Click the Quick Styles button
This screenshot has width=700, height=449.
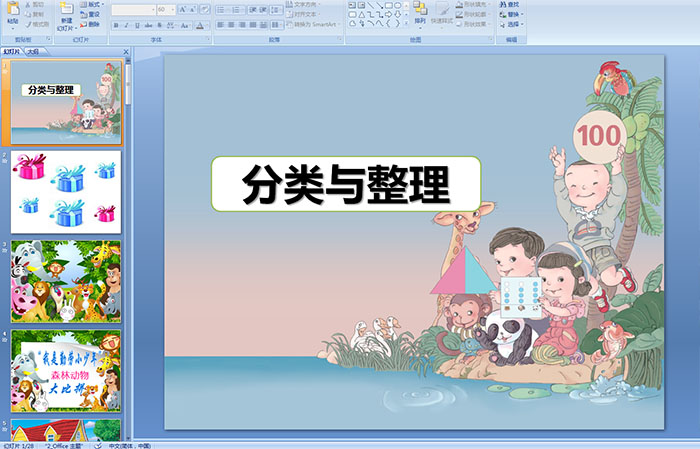442,16
